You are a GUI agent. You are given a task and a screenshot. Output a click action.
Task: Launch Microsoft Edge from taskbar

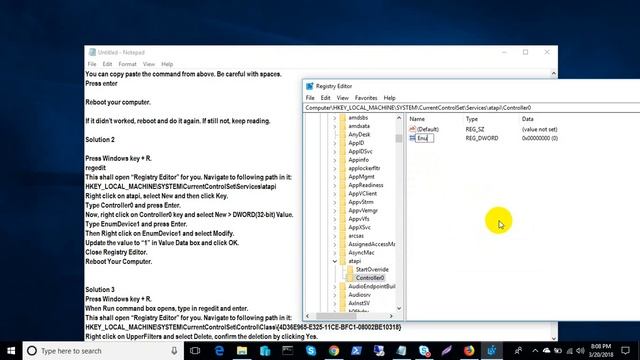[x=219, y=351]
